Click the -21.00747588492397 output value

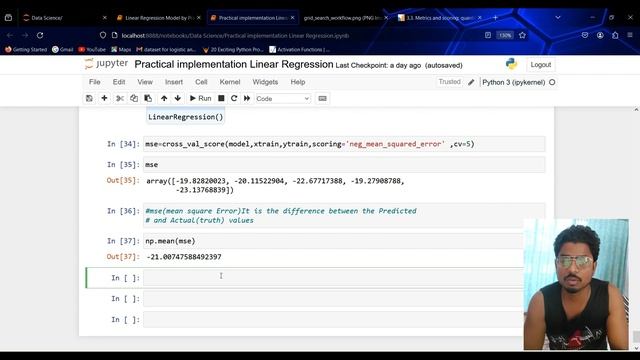184,257
